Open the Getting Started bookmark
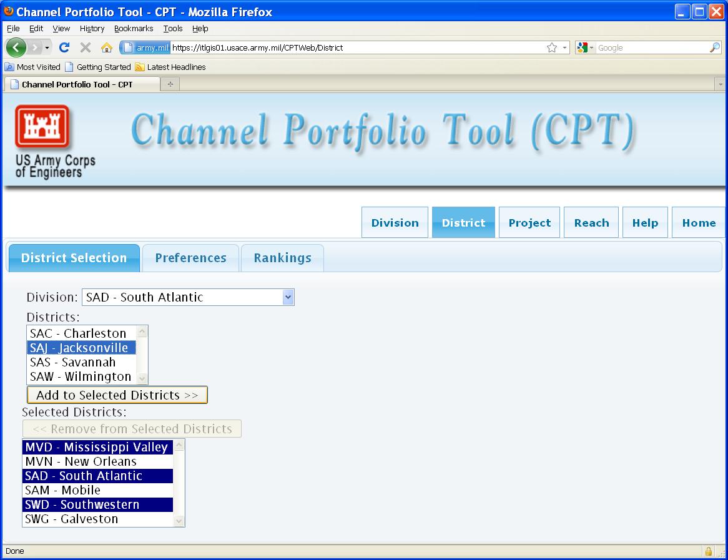Screen dimensions: 728x560 pyautogui.click(x=98, y=67)
